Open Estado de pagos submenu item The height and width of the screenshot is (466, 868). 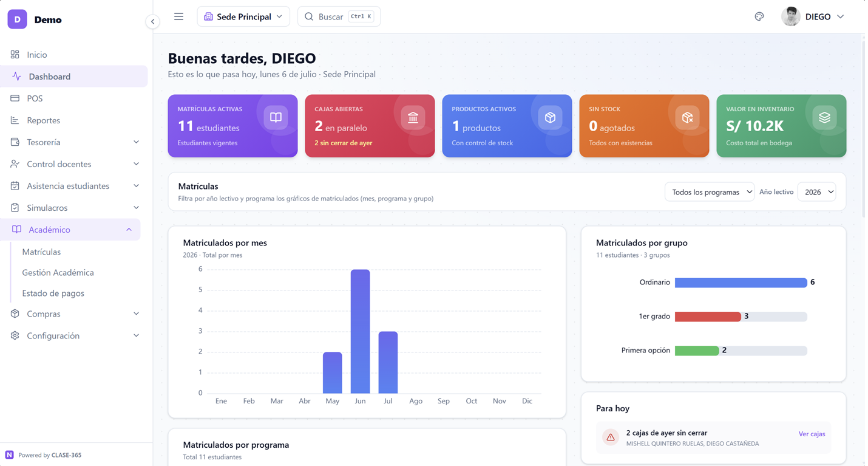pos(53,293)
